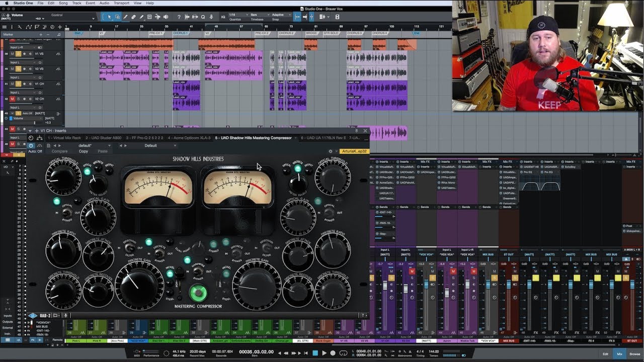Screen dimensions: 644x362
Task: Toggle the IQ input quantize button
Action: [223, 17]
